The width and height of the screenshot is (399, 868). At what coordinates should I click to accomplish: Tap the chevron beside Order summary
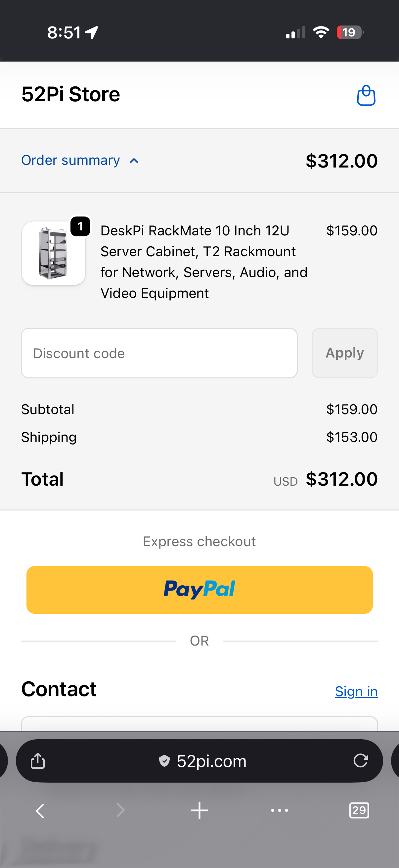(x=134, y=161)
